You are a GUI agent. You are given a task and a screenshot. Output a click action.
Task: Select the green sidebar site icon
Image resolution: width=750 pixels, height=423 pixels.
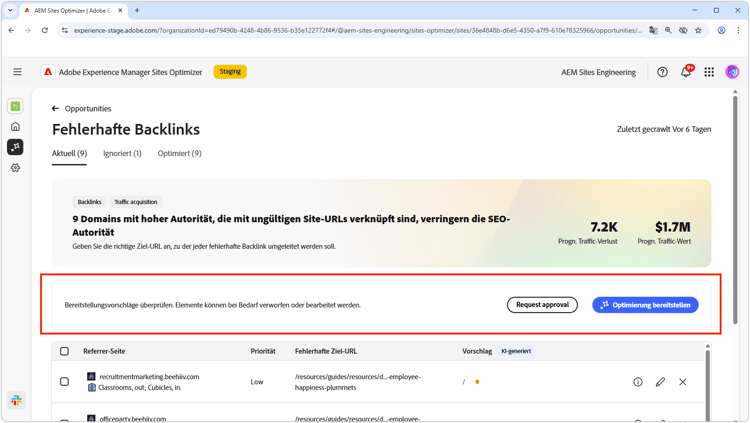tap(15, 106)
